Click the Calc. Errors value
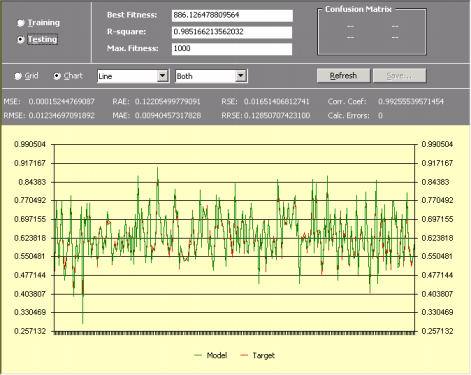The height and width of the screenshot is (375, 471). (x=380, y=116)
